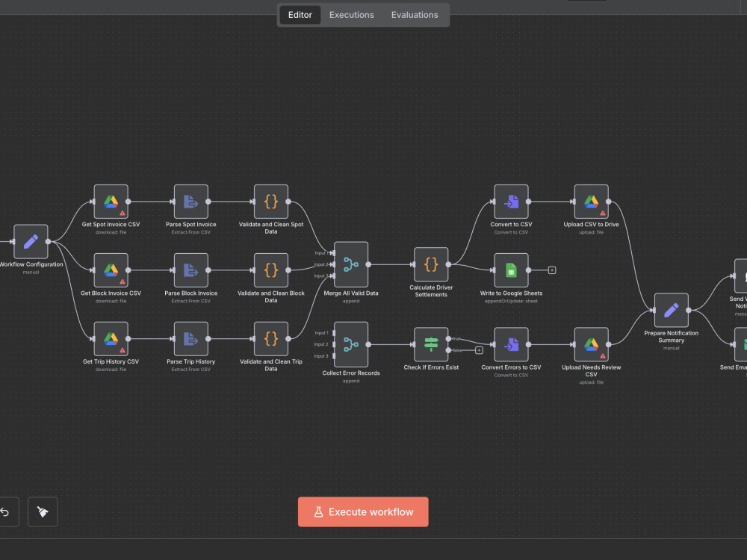
Task: Select the Get Spot Invoice CSV node
Action: tap(111, 202)
